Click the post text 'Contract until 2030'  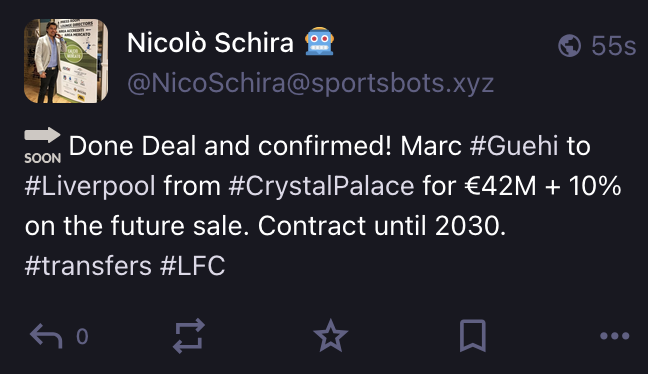tap(382, 226)
